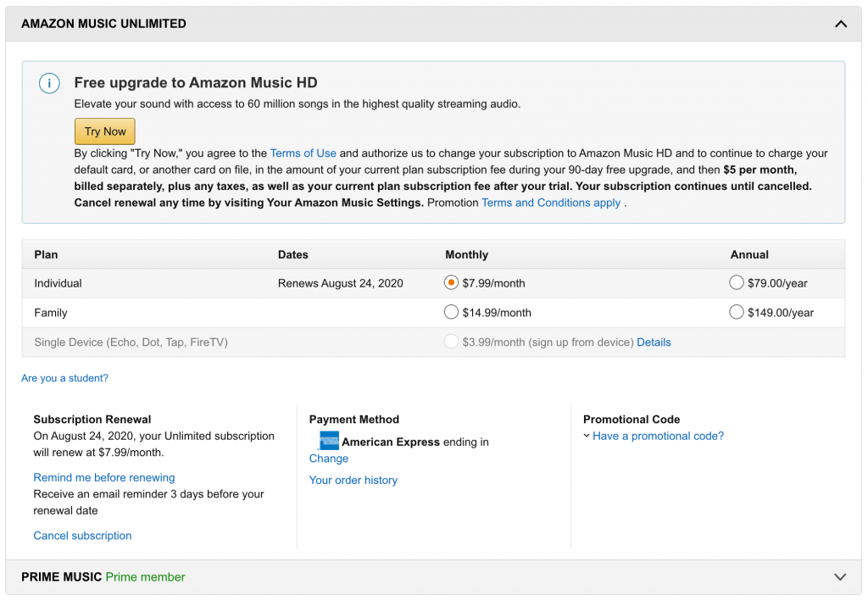The image size is (868, 601).
Task: Select Single Device $3.99/month radio button
Action: (451, 342)
